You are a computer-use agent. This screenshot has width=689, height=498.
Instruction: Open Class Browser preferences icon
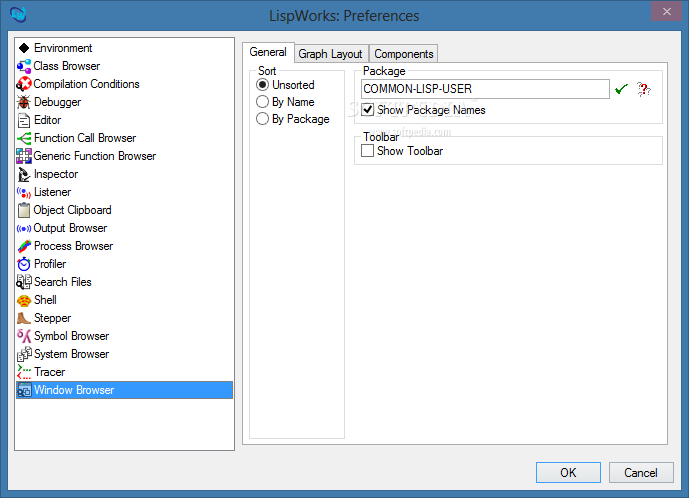tap(24, 66)
